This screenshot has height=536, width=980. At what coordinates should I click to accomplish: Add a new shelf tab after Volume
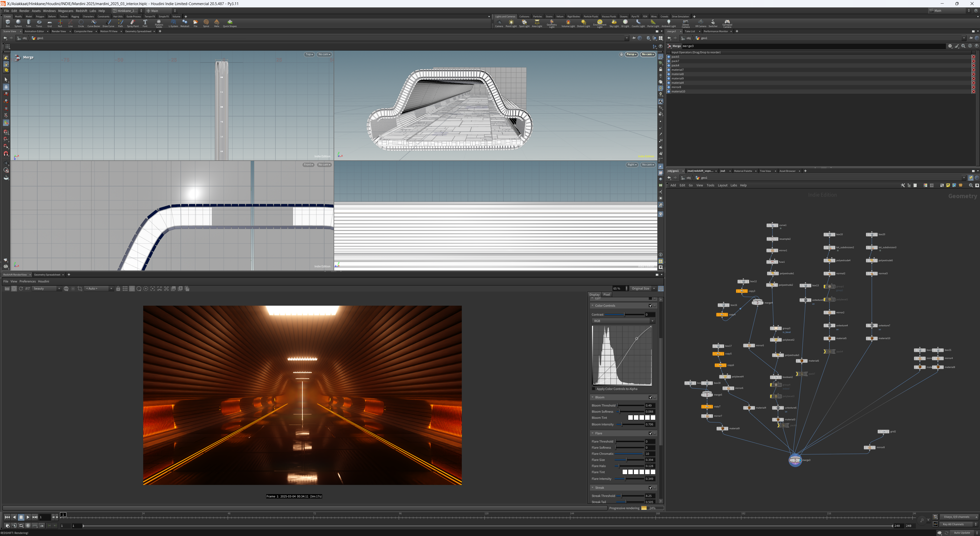pyautogui.click(x=186, y=16)
